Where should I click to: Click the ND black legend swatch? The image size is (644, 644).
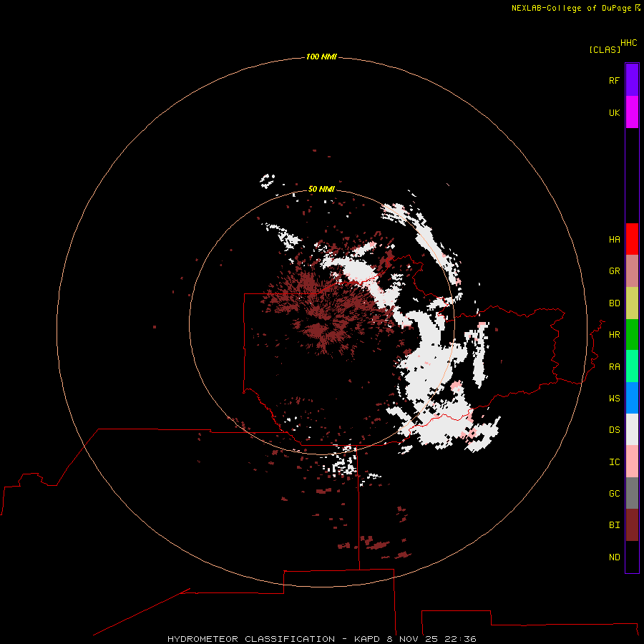632,557
